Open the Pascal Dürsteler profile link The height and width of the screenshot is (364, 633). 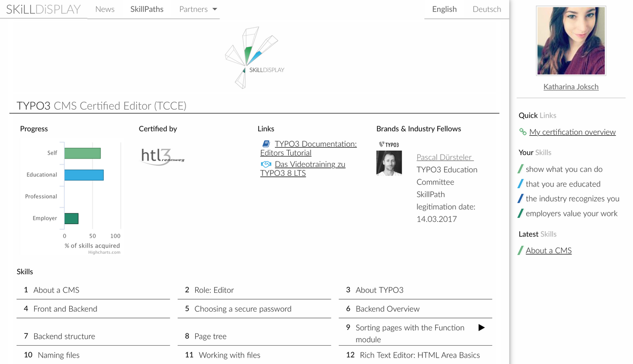[x=445, y=157]
